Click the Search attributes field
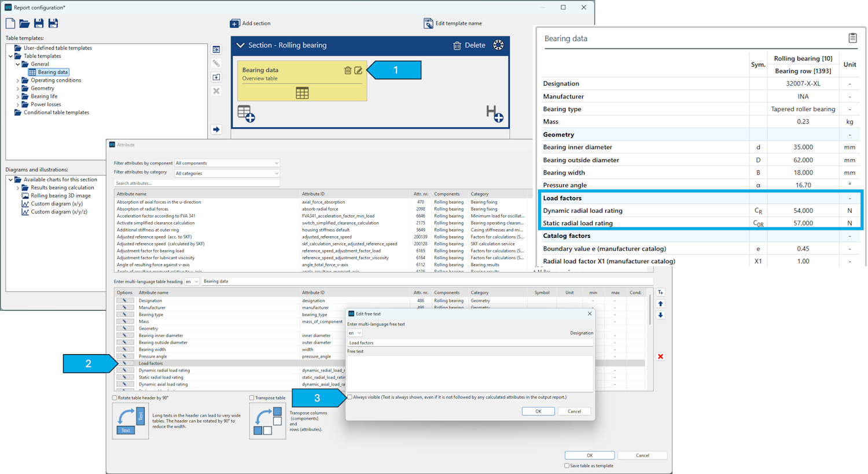Image resolution: width=868 pixels, height=474 pixels. (x=197, y=183)
